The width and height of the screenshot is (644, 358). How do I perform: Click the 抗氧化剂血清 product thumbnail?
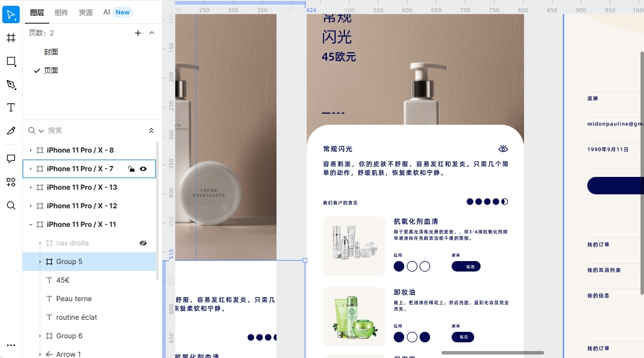354,246
